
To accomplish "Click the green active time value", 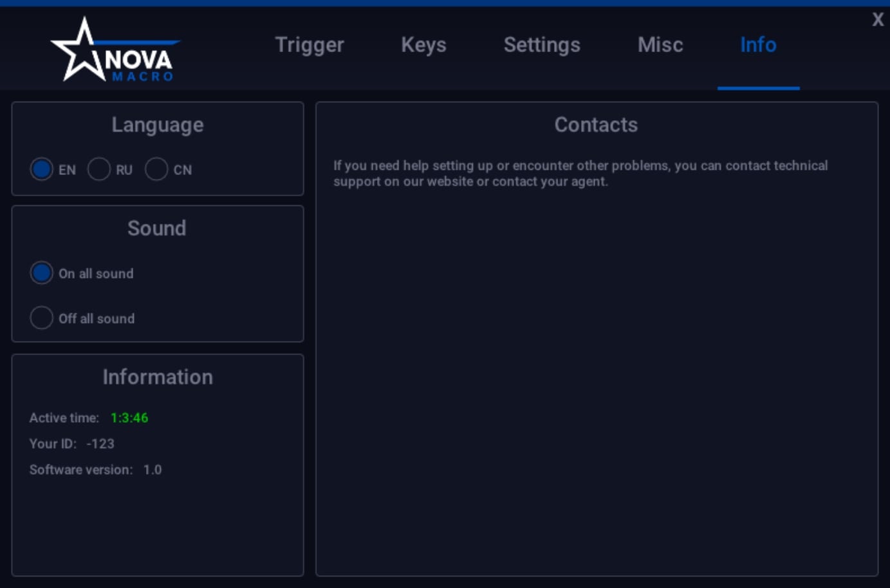I will [x=129, y=418].
